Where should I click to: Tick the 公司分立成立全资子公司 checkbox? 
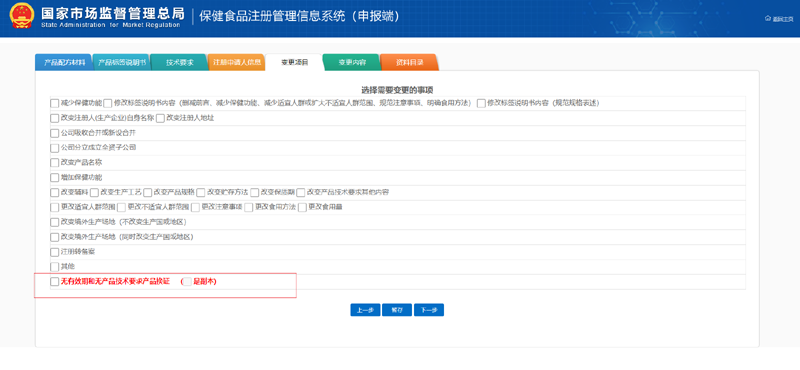coord(55,148)
